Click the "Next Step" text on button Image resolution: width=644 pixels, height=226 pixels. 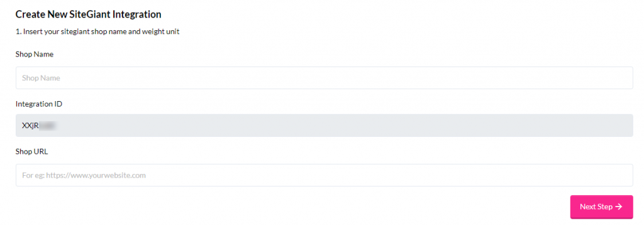coord(596,207)
